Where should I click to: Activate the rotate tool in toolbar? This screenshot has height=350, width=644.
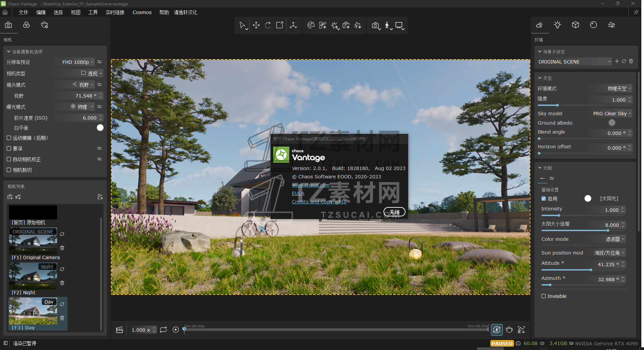[x=268, y=25]
